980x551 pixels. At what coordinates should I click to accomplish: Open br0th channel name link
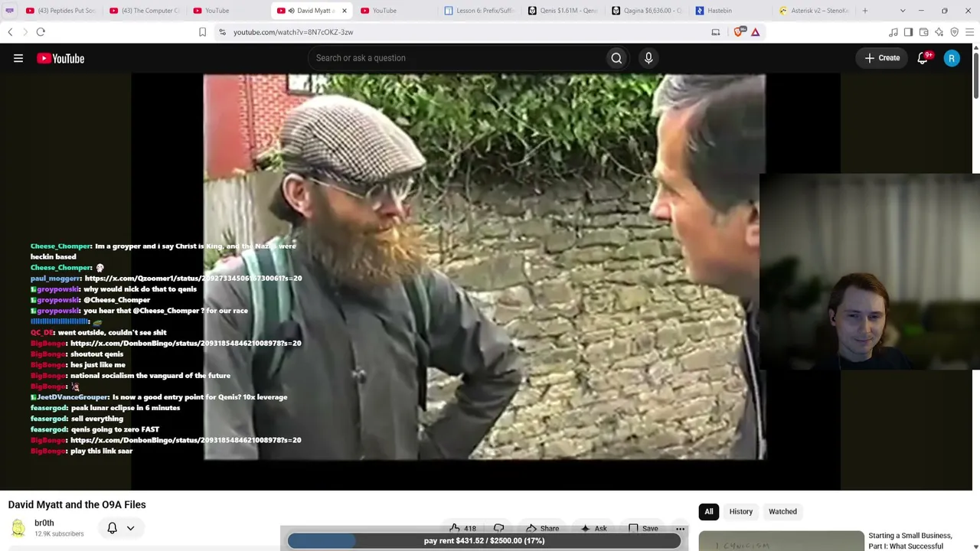click(44, 523)
